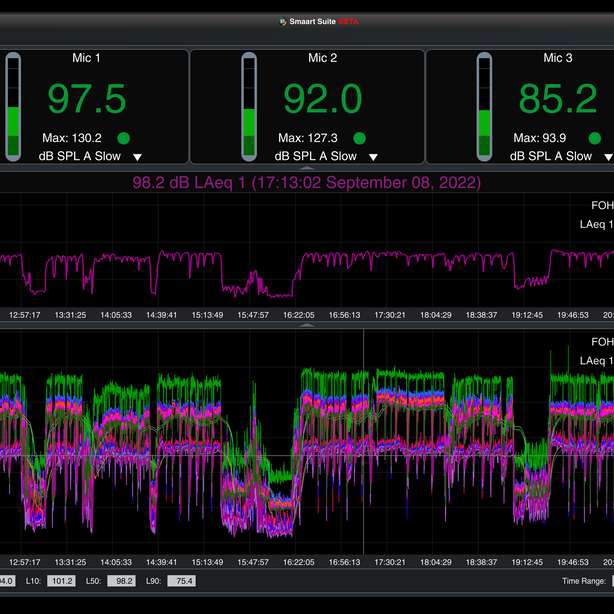The image size is (614, 614).
Task: Select the L90 value field showing 75.4
Action: pos(180,581)
